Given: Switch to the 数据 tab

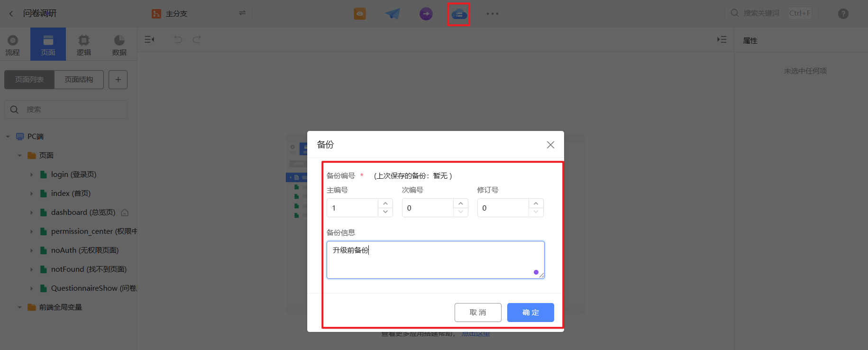Looking at the screenshot, I should (119, 45).
